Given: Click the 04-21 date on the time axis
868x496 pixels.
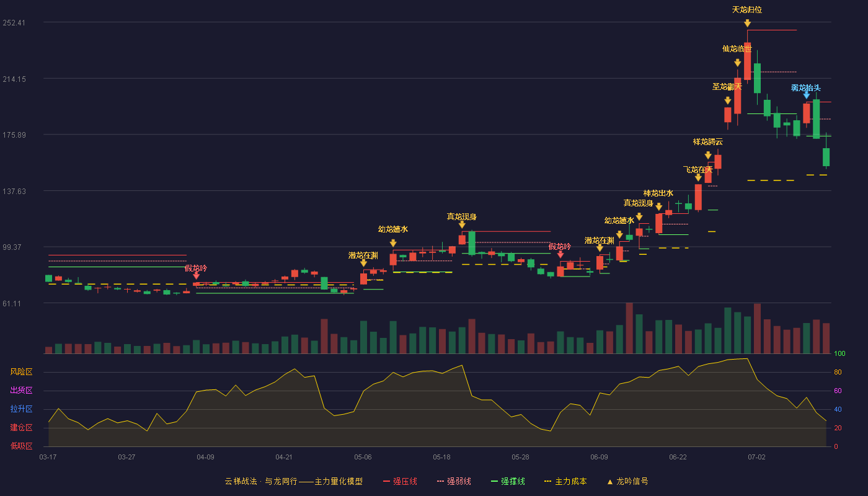Looking at the screenshot, I should [x=284, y=457].
